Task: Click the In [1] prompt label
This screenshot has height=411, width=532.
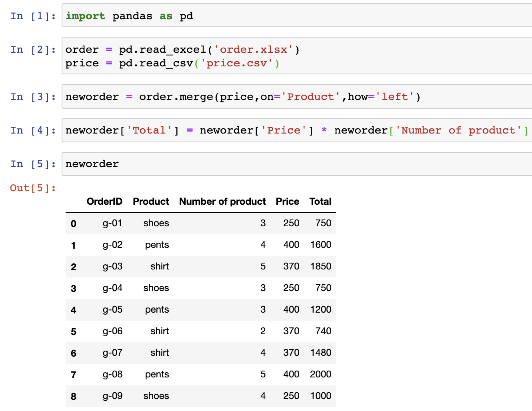Action: [33, 16]
